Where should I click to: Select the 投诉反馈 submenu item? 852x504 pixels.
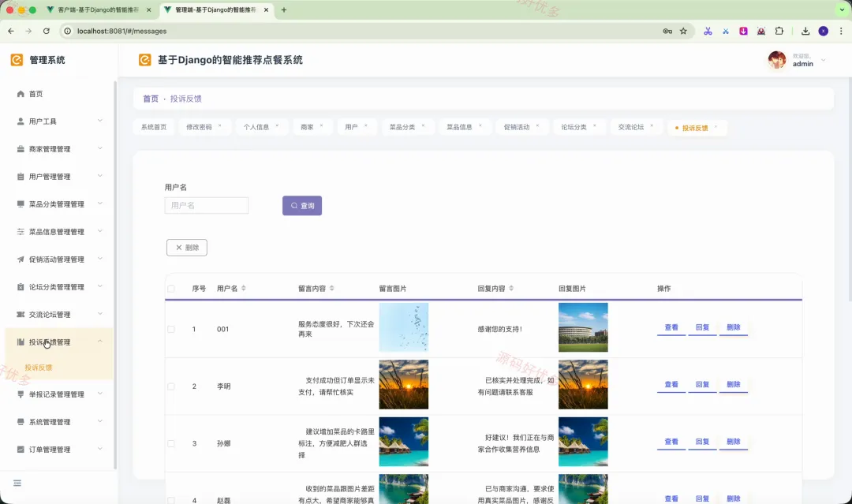coord(39,368)
